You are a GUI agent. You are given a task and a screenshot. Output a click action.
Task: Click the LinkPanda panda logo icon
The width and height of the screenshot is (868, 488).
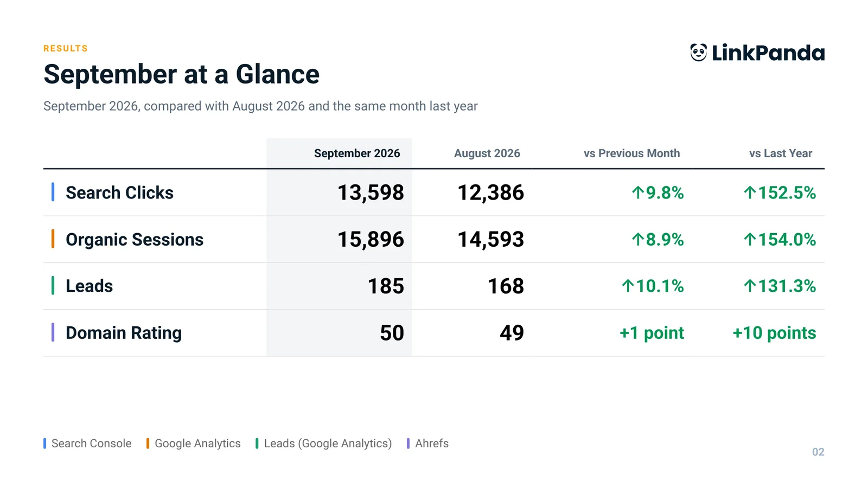coord(699,53)
